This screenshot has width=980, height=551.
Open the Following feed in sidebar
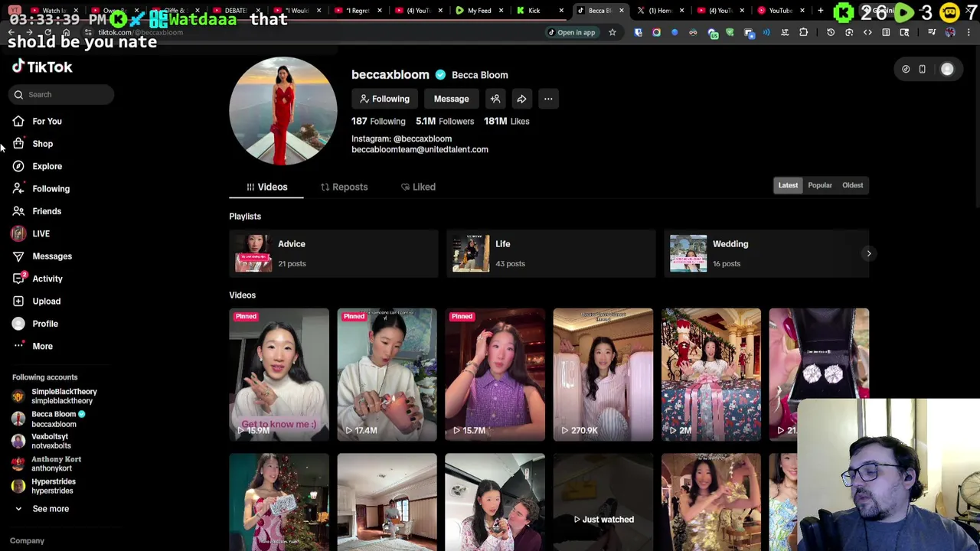tap(51, 188)
